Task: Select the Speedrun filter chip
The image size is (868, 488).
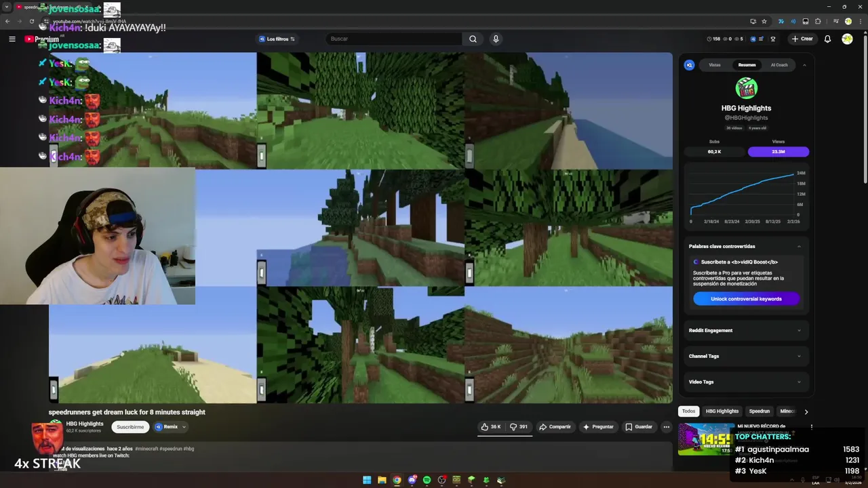Action: [759, 411]
